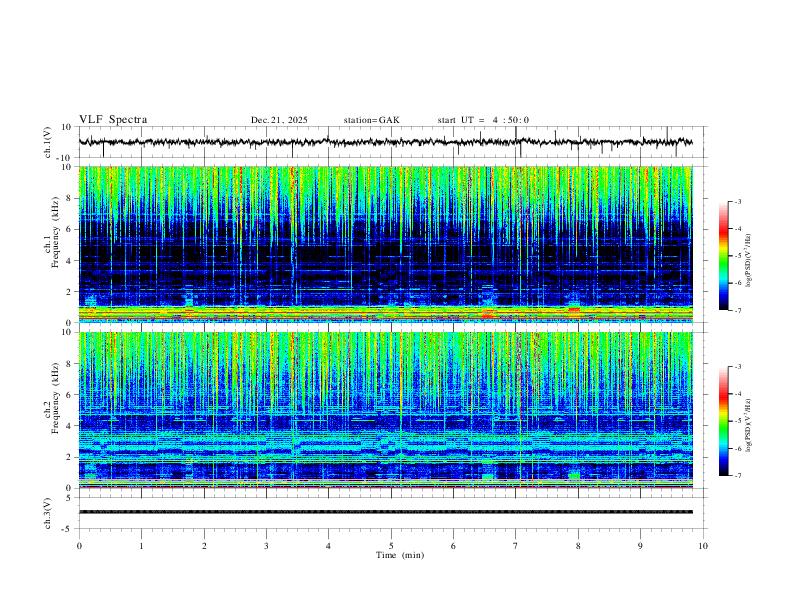Click the "-10" tick on ch.1(V) axis
The image size is (792, 612).
click(65, 158)
